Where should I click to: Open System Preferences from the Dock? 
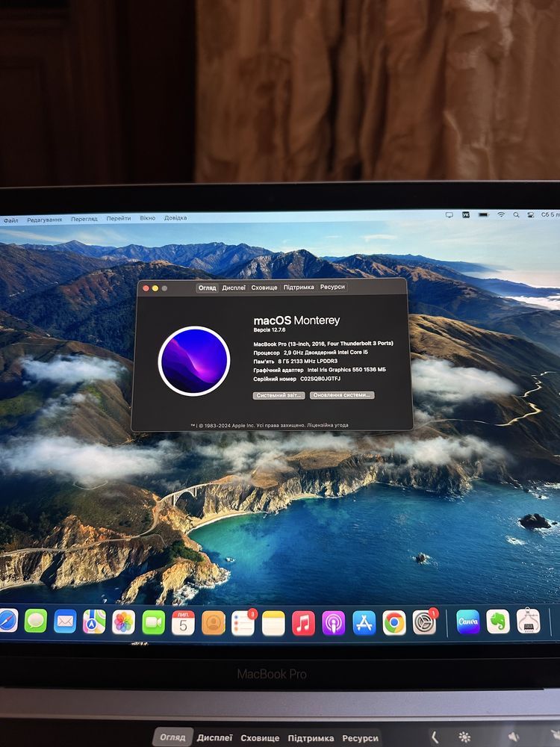[424, 622]
